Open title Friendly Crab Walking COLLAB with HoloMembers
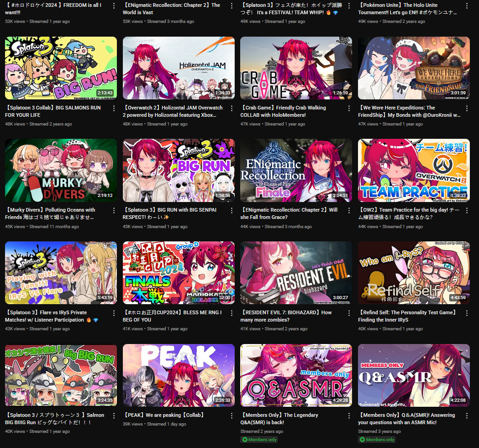This screenshot has height=448, width=479. click(283, 111)
